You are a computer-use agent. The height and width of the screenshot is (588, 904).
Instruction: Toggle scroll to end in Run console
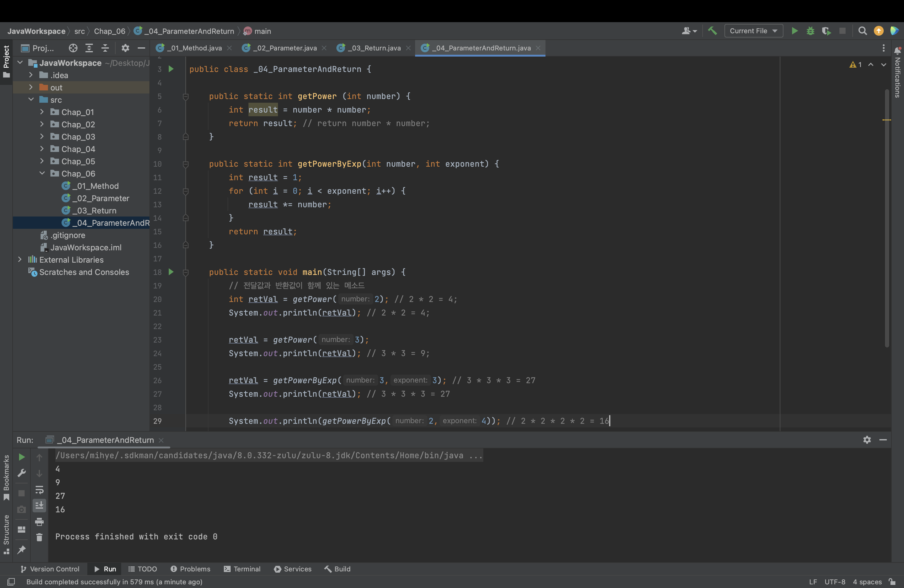pyautogui.click(x=39, y=505)
